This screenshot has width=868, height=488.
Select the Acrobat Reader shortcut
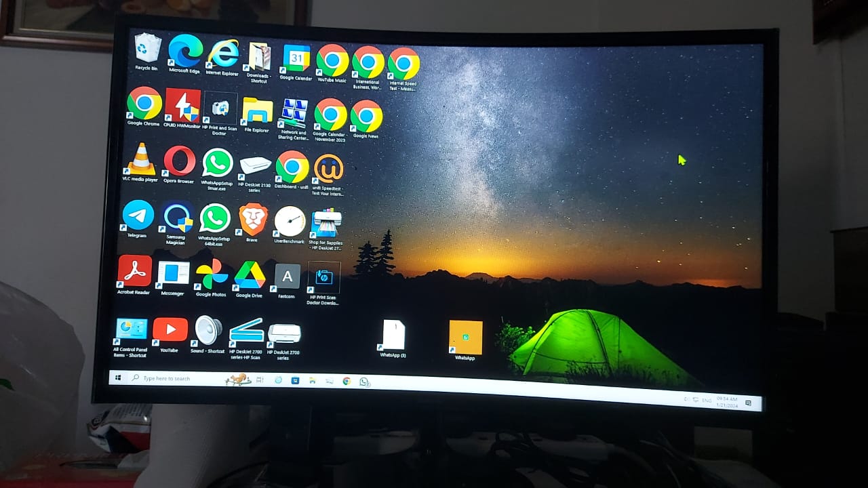(x=134, y=275)
